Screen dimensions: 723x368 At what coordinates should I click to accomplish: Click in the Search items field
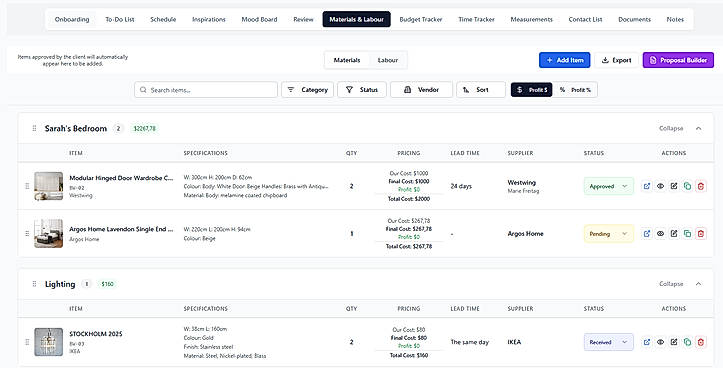(x=206, y=90)
